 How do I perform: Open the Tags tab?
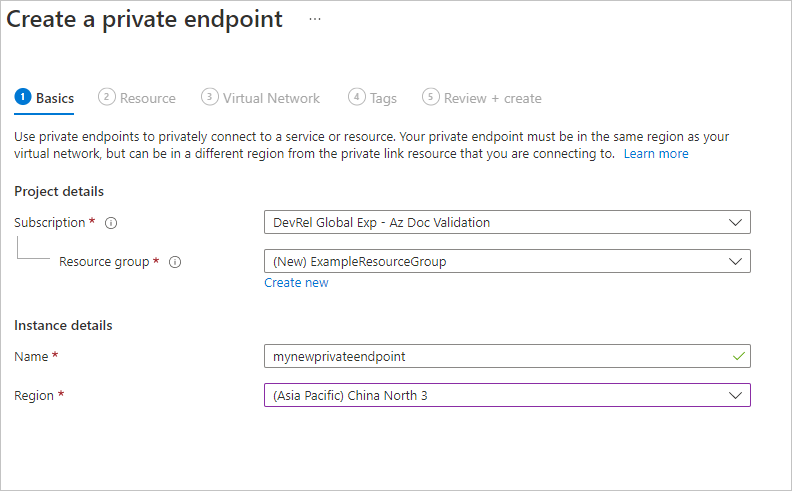tap(383, 98)
